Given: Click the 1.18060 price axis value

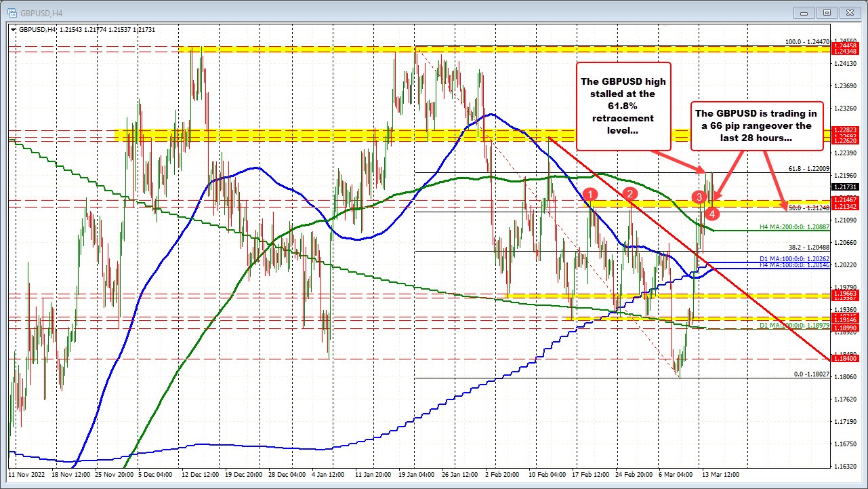Looking at the screenshot, I should click(844, 376).
